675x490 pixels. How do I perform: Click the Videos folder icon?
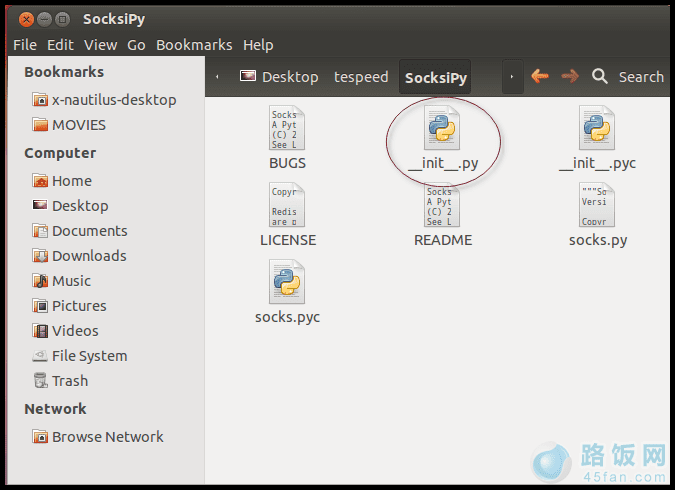pos(40,331)
